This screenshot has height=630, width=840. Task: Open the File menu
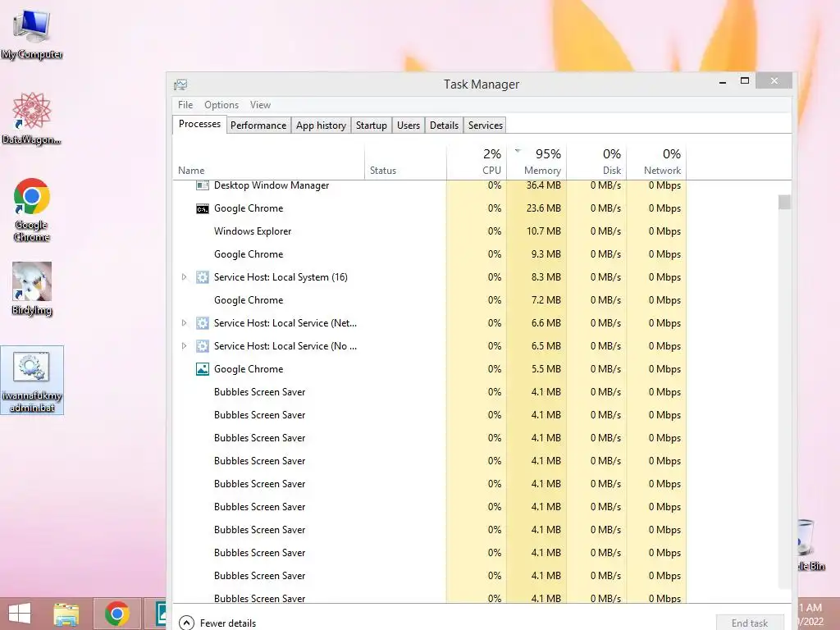coord(185,105)
